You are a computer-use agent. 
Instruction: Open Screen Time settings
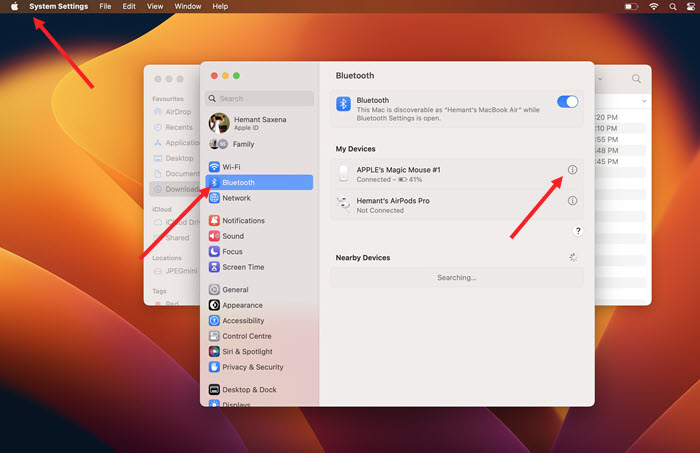tap(259, 267)
